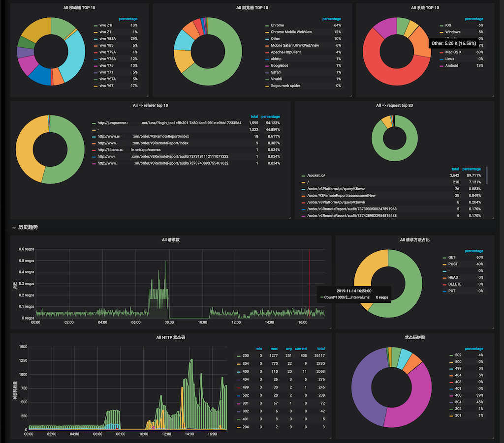Click the color swatch beside Safari legend
Viewport: 504px width, 443px height.
pyautogui.click(x=267, y=73)
